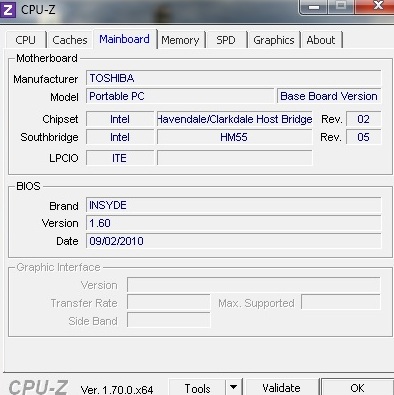Click the Manufacturer field showing TOSHIBA
394x395 pixels.
(233, 78)
